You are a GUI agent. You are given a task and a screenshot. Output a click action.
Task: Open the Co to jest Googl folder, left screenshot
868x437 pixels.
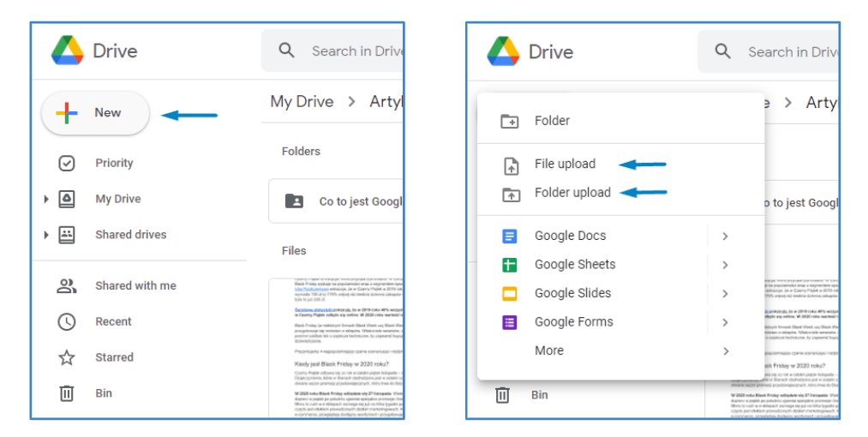point(336,201)
